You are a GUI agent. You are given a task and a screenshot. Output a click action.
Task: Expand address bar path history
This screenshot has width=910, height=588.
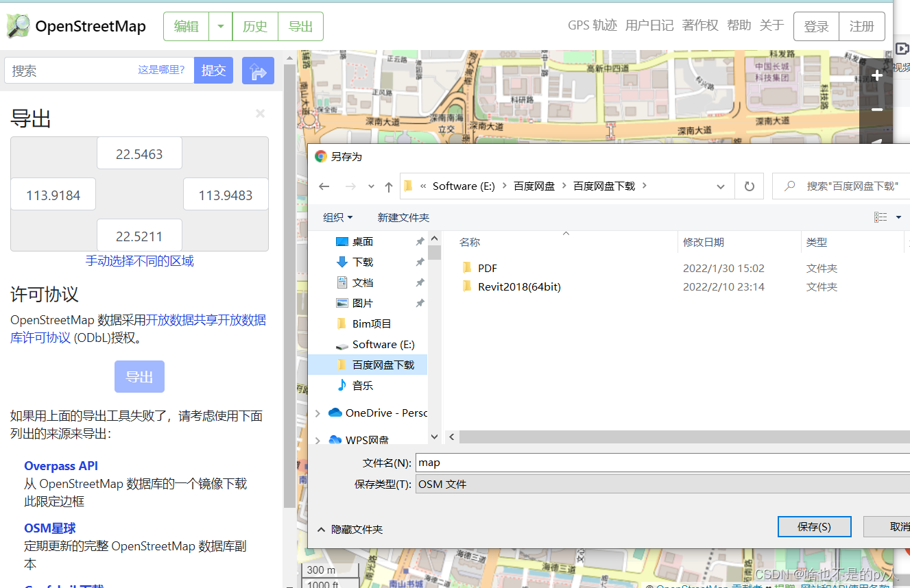[721, 186]
